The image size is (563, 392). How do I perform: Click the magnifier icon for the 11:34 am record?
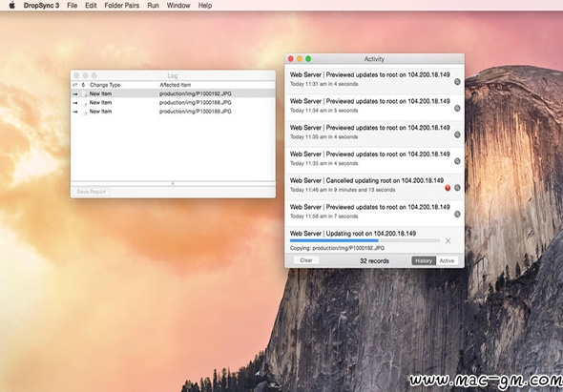click(x=457, y=108)
